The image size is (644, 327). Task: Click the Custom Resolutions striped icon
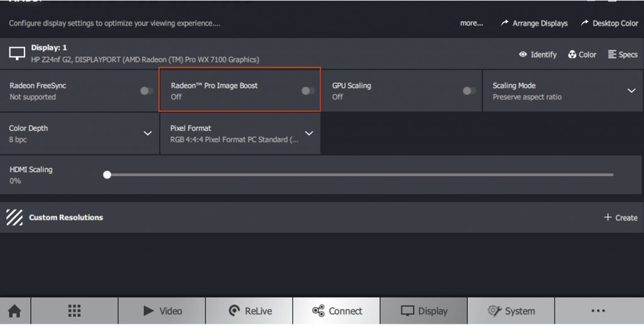14,218
